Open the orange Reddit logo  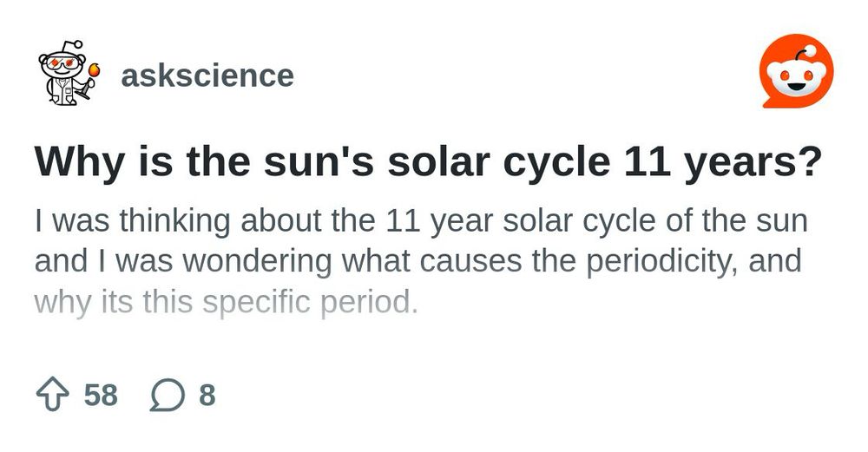tap(796, 76)
